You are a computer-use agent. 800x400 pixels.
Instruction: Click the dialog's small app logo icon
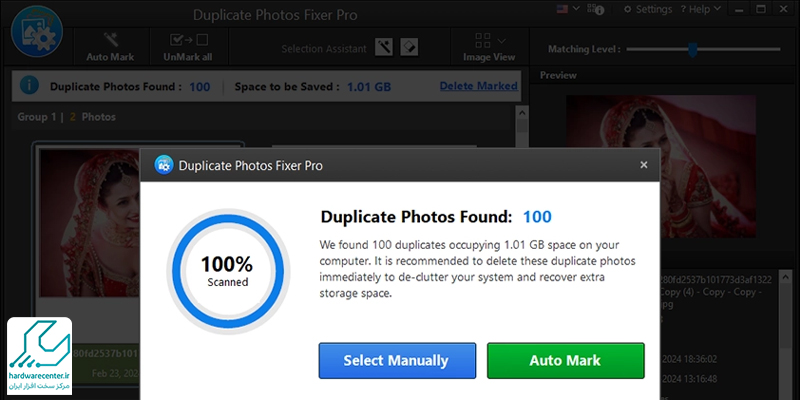(164, 165)
